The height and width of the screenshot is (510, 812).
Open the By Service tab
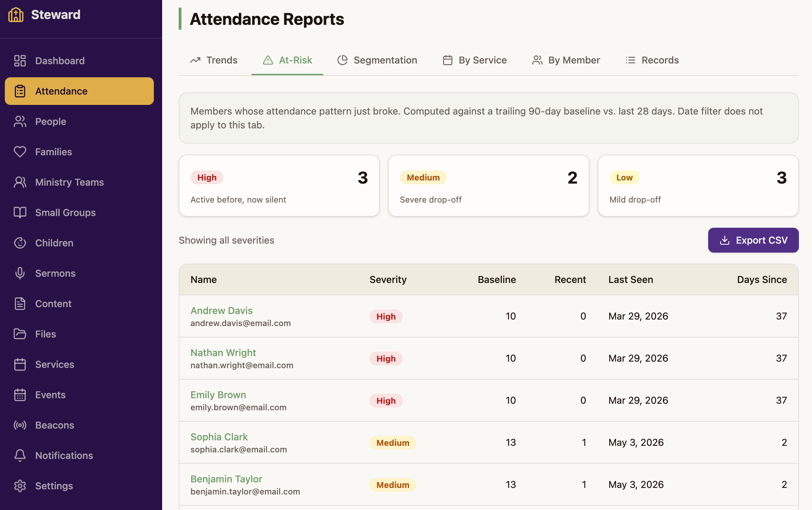tap(475, 60)
